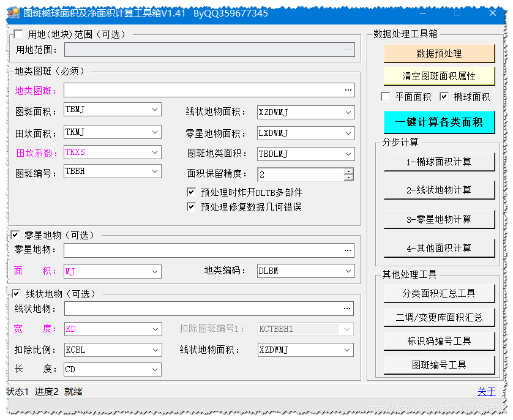This screenshot has width=513, height=420.
Task: Open the 扣除比例 KCBL dropdown
Action: pyautogui.click(x=155, y=350)
